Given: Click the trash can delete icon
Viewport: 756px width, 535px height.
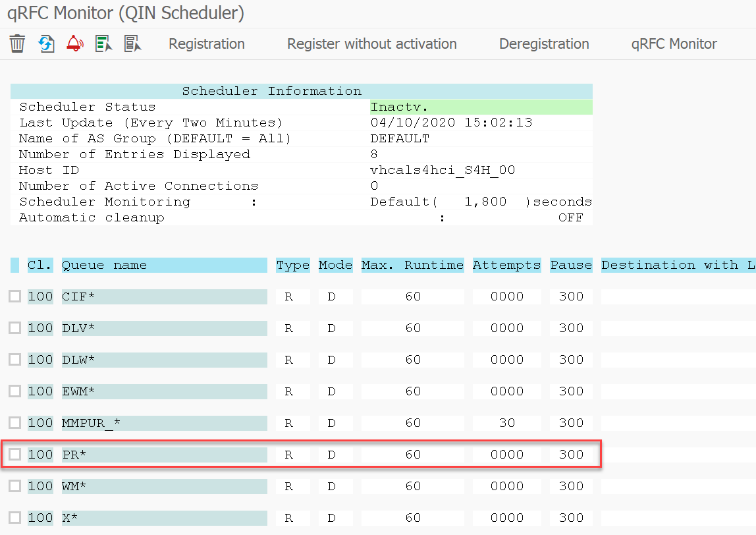Looking at the screenshot, I should point(17,44).
